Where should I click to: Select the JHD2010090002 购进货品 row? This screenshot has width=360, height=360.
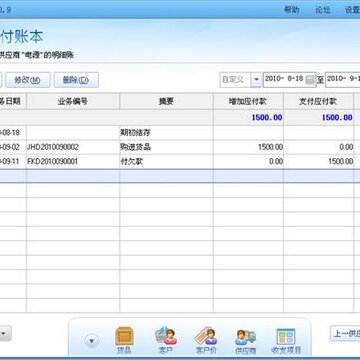(x=180, y=147)
